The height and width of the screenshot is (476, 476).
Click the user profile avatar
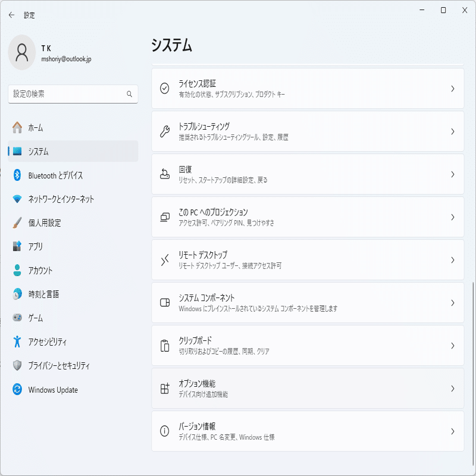22,52
